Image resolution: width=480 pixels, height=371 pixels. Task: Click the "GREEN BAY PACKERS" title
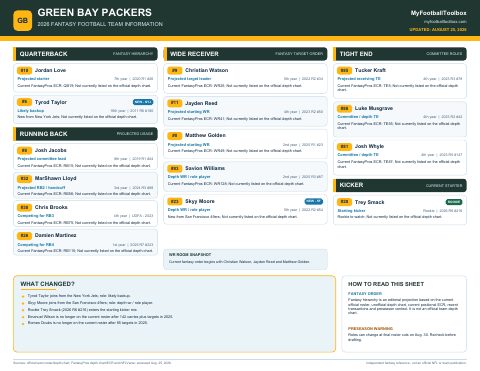[x=94, y=12]
